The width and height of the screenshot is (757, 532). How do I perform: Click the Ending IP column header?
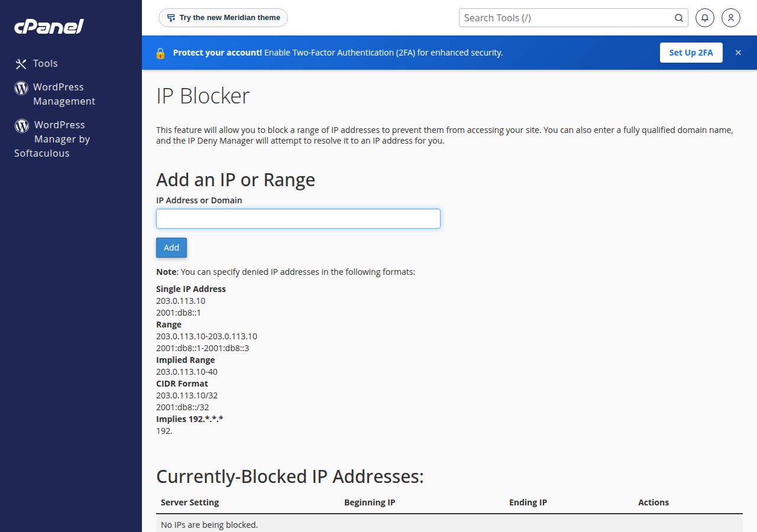click(x=528, y=502)
